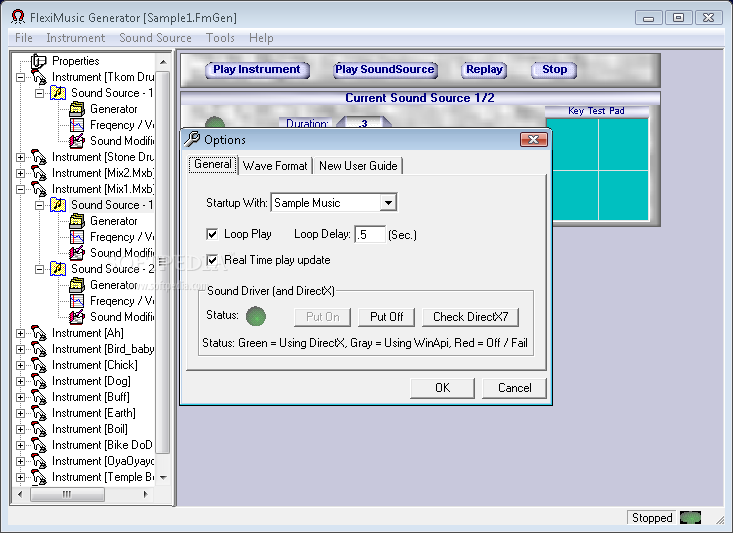Open the Tools menu
The image size is (733, 533).
pos(220,38)
